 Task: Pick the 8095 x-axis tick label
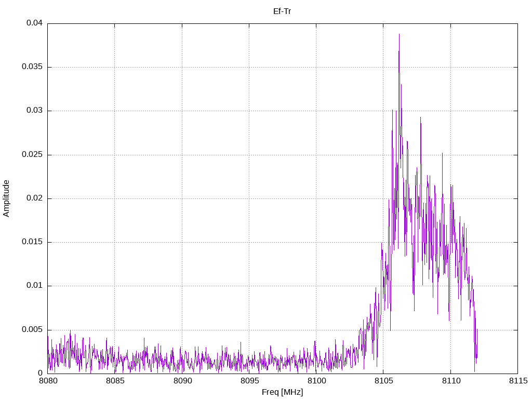249,381
